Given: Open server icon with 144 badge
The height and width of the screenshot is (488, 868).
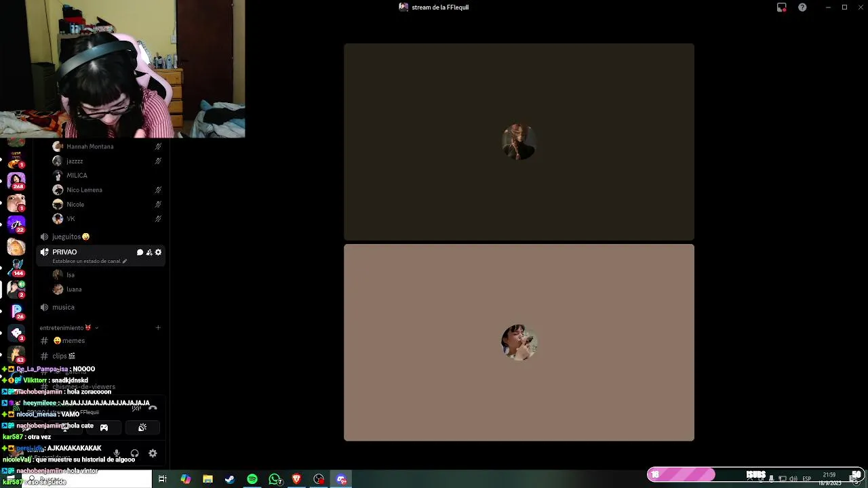Looking at the screenshot, I should click(x=16, y=268).
